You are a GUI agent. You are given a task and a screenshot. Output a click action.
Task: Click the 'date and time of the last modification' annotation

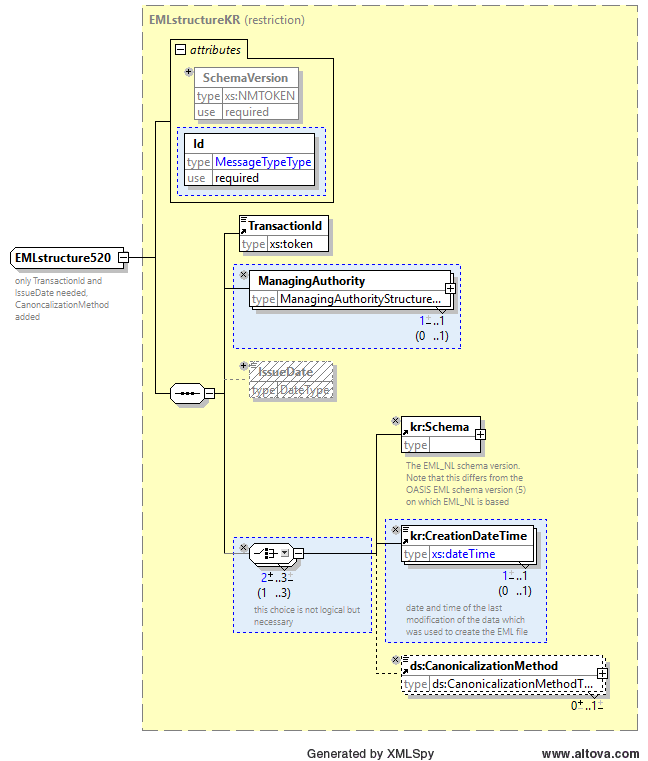pos(466,620)
